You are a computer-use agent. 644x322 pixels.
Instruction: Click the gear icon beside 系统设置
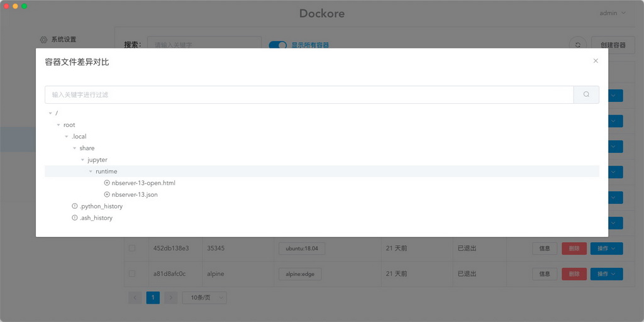pos(43,40)
